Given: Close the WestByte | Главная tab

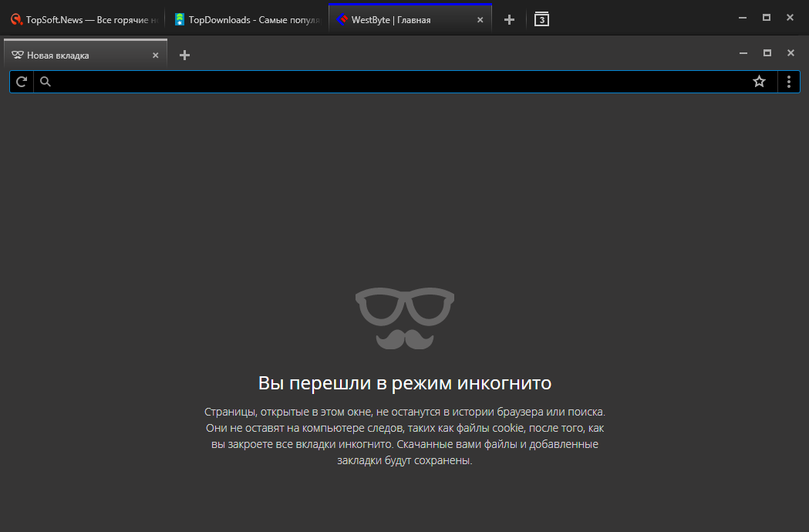Looking at the screenshot, I should tap(480, 19).
